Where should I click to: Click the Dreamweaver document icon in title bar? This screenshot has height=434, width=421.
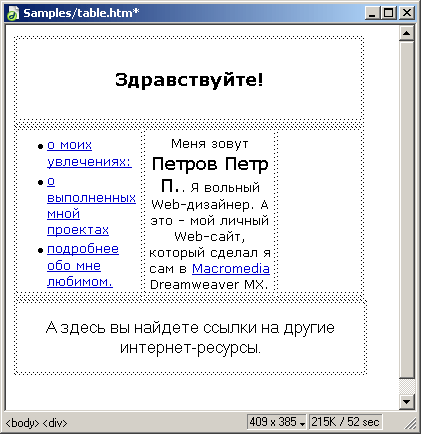(13, 13)
